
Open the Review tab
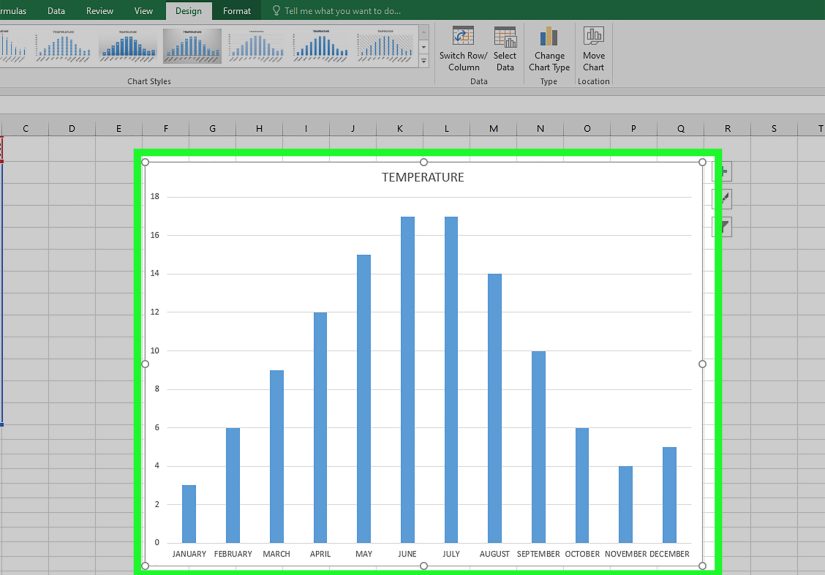point(99,11)
